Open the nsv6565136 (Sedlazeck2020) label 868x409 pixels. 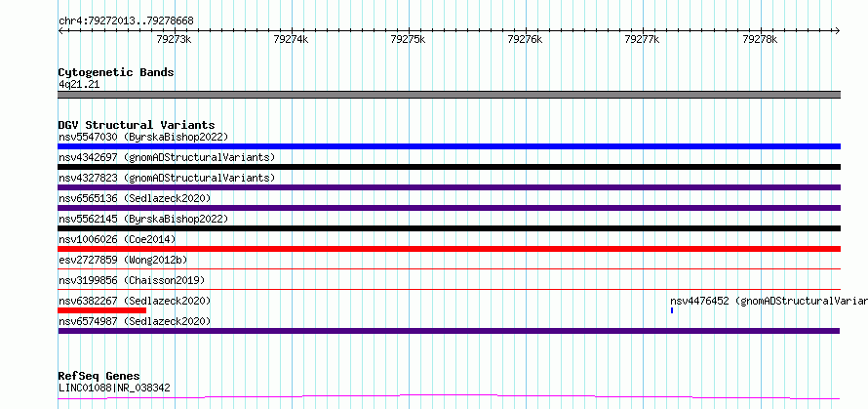point(135,198)
